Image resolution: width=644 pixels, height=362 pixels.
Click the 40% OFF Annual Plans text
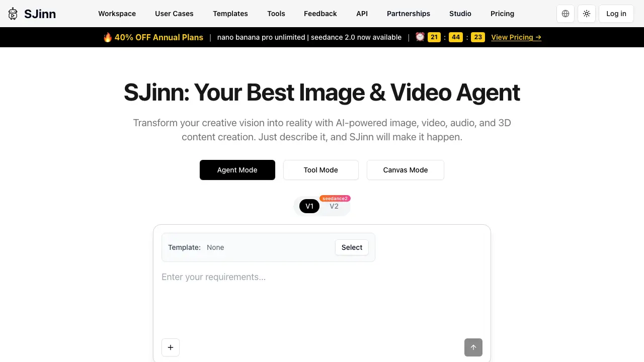tap(159, 37)
